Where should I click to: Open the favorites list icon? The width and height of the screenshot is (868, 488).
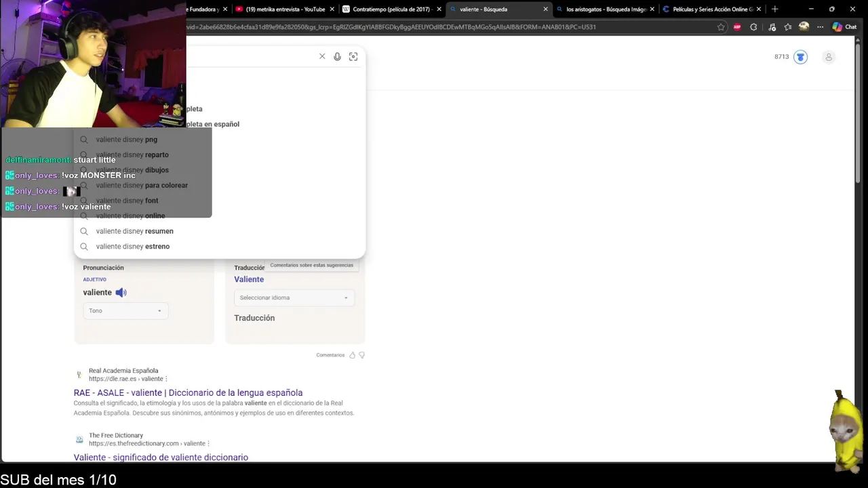pyautogui.click(x=787, y=27)
